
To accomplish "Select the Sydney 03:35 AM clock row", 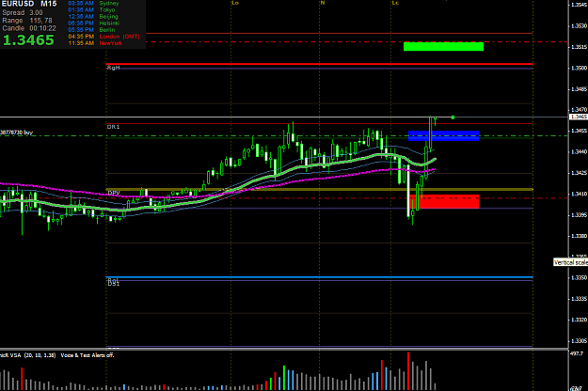I will [93, 3].
